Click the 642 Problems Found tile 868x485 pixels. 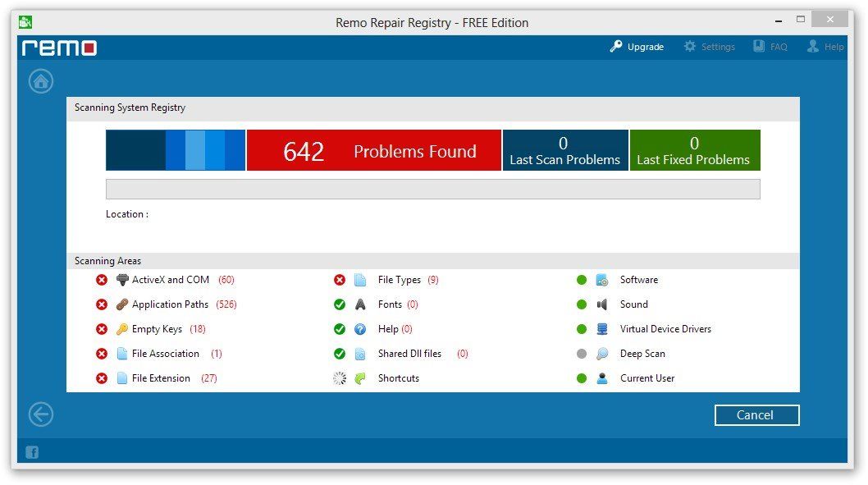click(x=374, y=151)
